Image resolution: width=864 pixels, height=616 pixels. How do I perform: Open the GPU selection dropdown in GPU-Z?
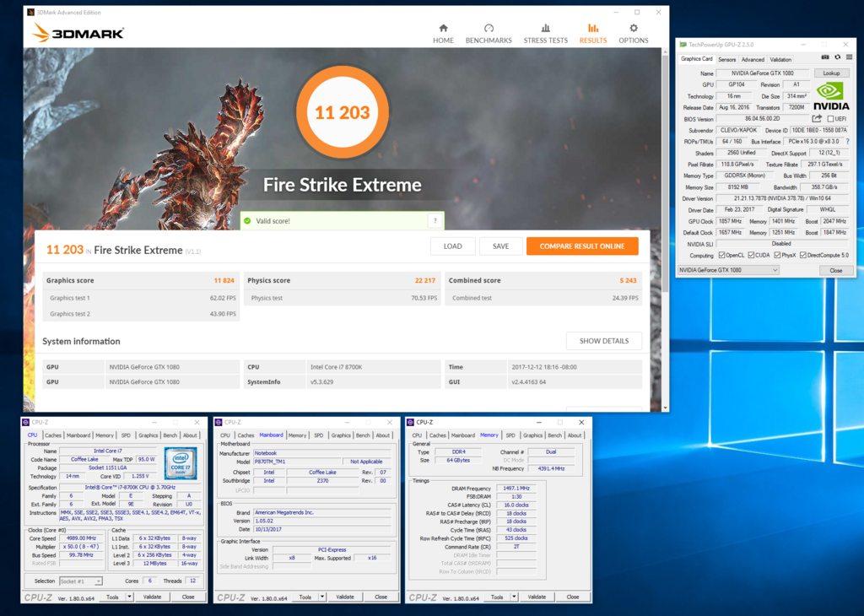point(728,270)
